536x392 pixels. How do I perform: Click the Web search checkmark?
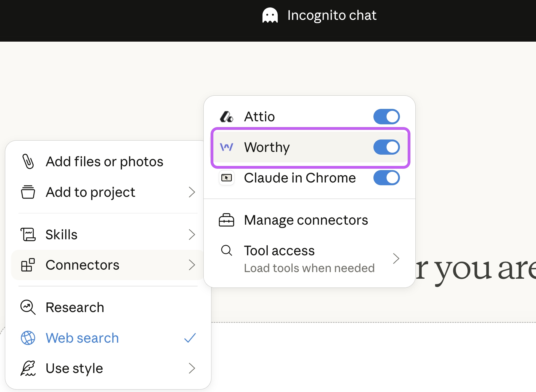[x=190, y=338]
